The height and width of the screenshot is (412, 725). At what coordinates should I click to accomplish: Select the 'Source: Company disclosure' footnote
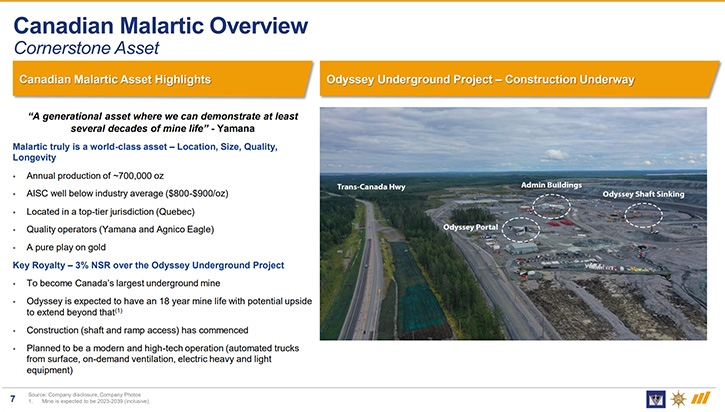[85, 394]
